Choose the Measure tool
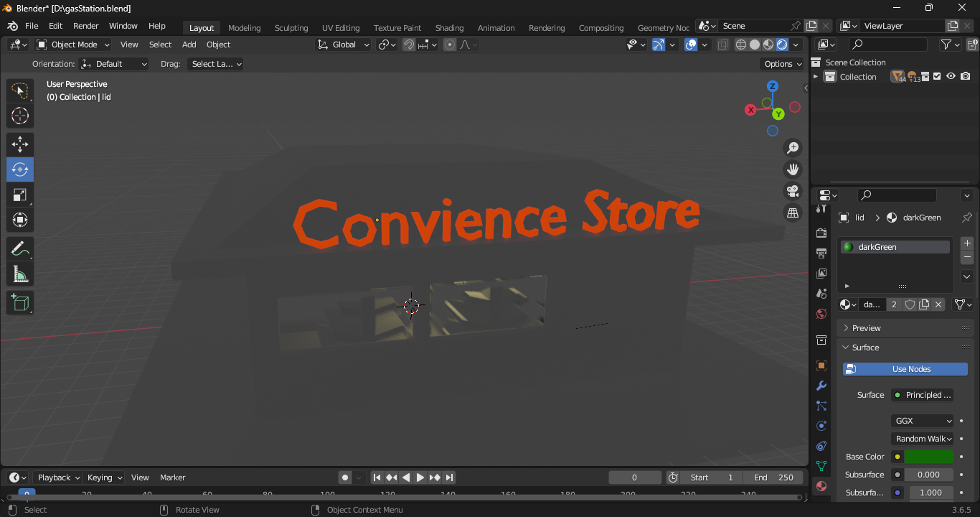 [x=20, y=274]
